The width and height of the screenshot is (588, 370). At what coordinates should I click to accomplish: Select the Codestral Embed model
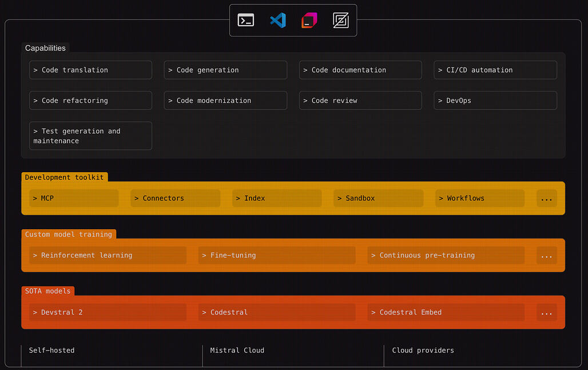[446, 312]
